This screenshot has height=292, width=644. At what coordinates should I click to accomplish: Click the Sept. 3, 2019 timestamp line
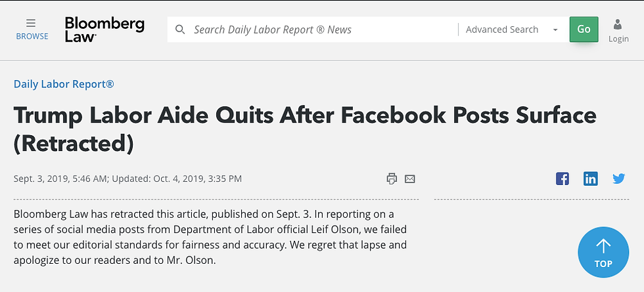(x=127, y=178)
